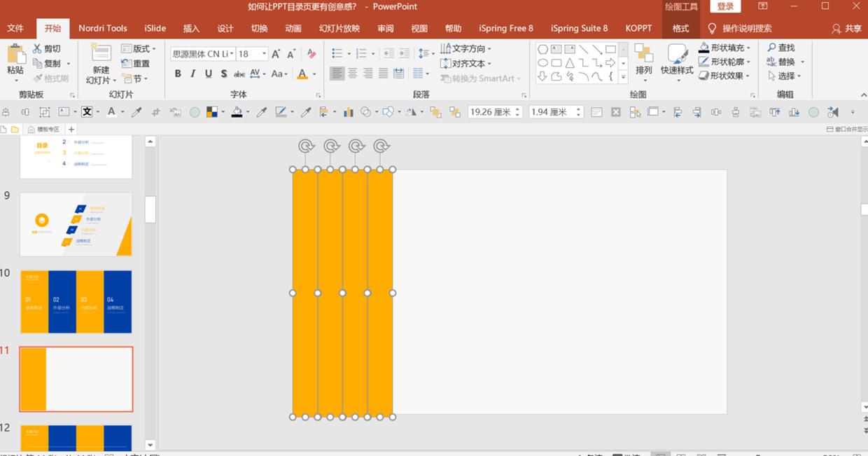Click the clear formatting eraser icon

[311, 54]
